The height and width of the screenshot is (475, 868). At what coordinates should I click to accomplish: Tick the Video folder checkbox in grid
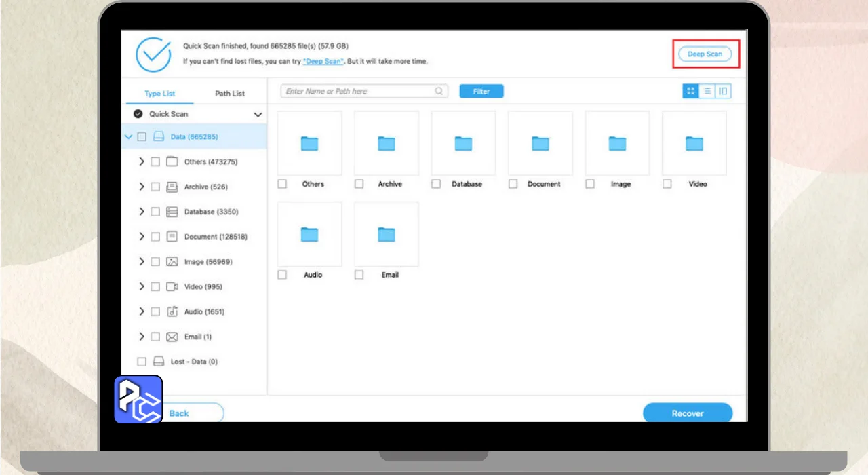(x=667, y=184)
